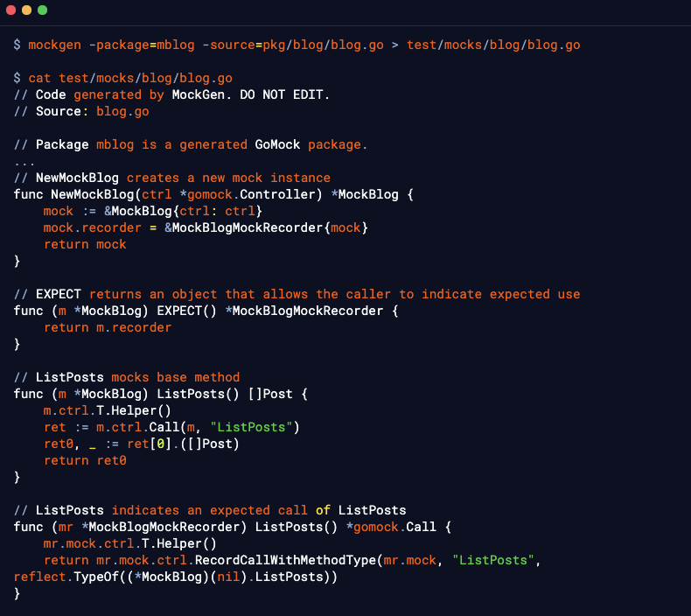Click the "return m.recorder" statement
The height and width of the screenshot is (616, 691).
pos(108,327)
